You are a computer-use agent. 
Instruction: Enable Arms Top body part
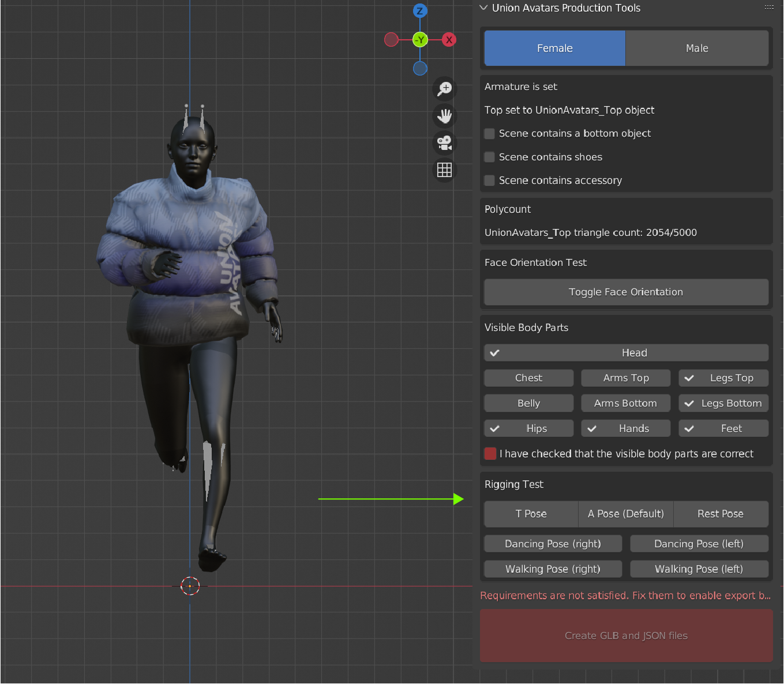pos(626,378)
